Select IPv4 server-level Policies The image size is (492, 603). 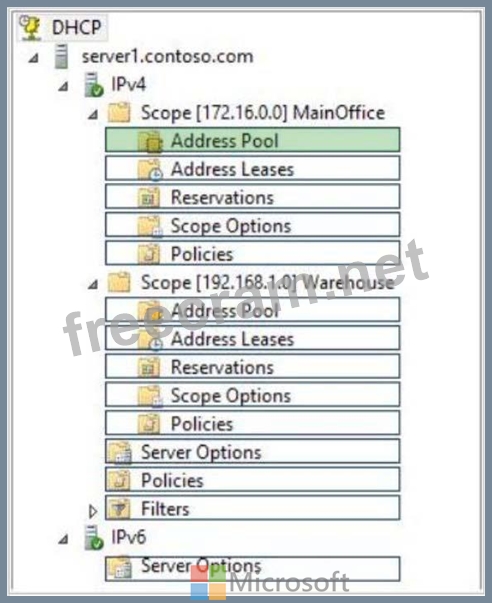pos(252,480)
